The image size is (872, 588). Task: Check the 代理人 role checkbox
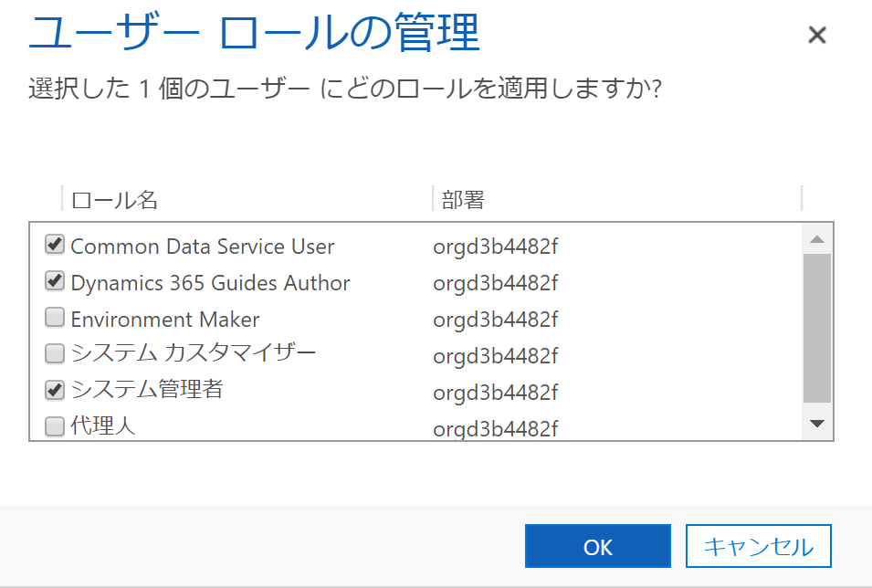pos(54,425)
